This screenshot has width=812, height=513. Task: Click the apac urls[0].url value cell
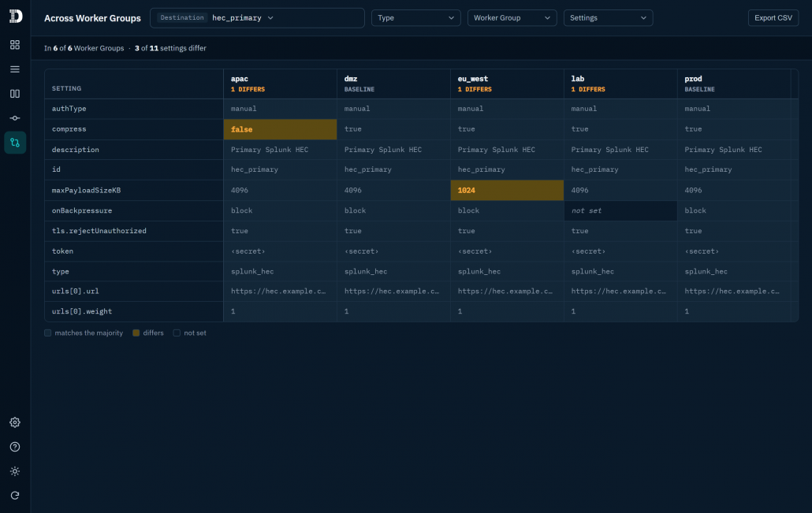pyautogui.click(x=280, y=291)
